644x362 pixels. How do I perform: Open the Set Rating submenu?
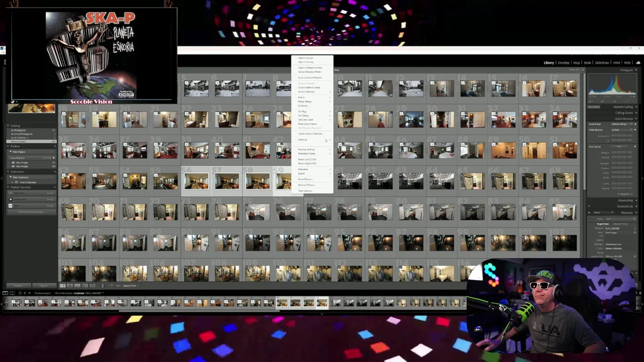click(312, 116)
